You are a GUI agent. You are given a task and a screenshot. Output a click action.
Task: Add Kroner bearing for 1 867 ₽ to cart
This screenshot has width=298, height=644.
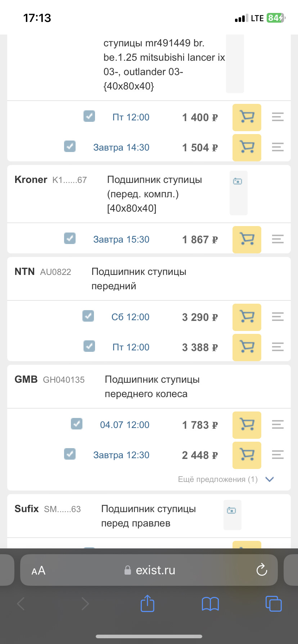247,240
